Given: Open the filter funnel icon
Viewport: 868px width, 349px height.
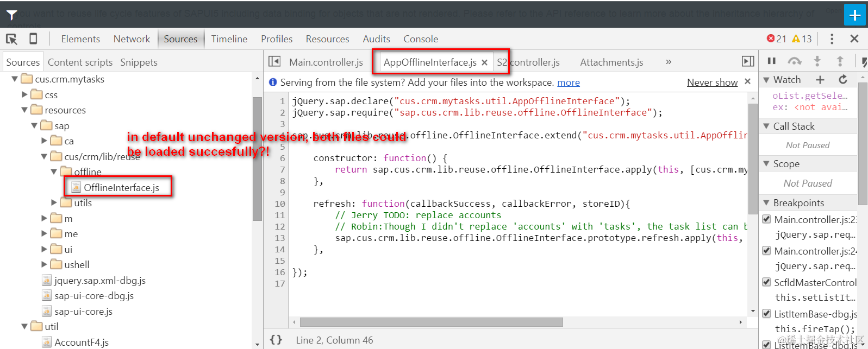Looking at the screenshot, I should coord(11,15).
